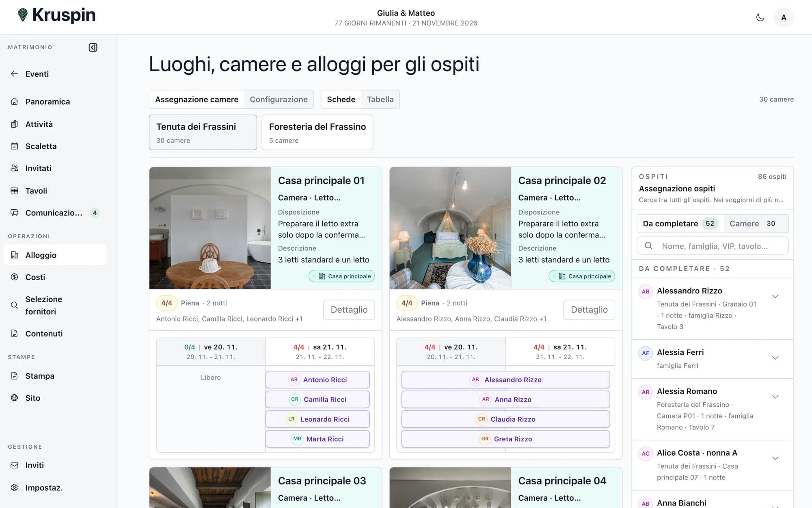Switch to Configurazione tab
Viewport: 812px width, 508px height.
[279, 100]
